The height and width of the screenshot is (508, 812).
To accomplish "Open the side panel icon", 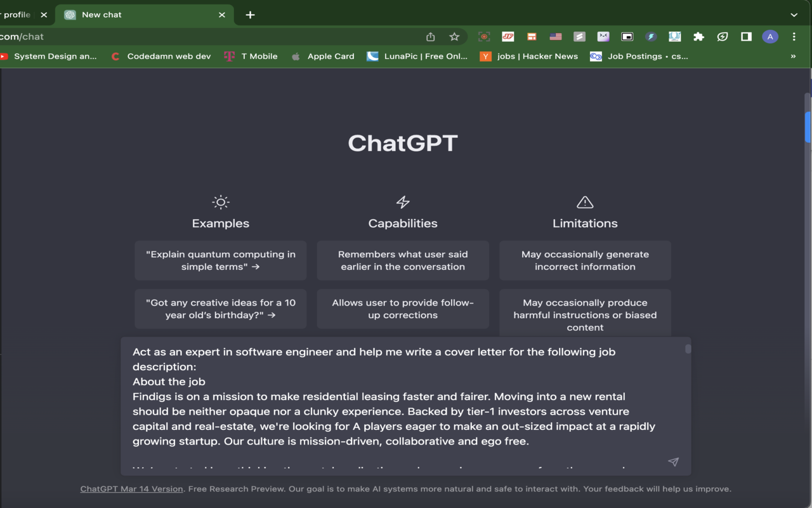I will pos(745,37).
